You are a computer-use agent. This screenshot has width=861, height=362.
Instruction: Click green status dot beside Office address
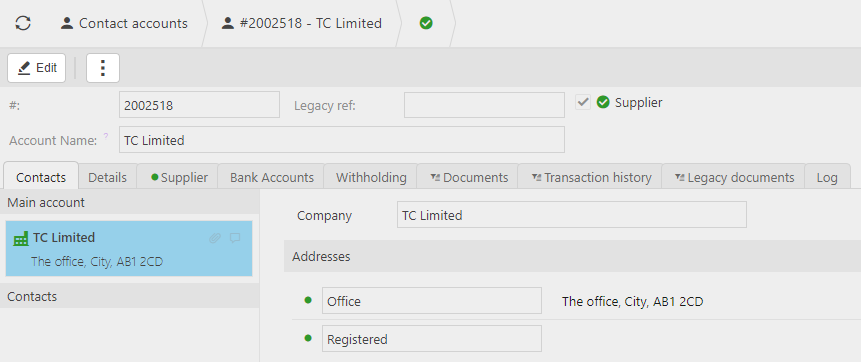point(308,300)
